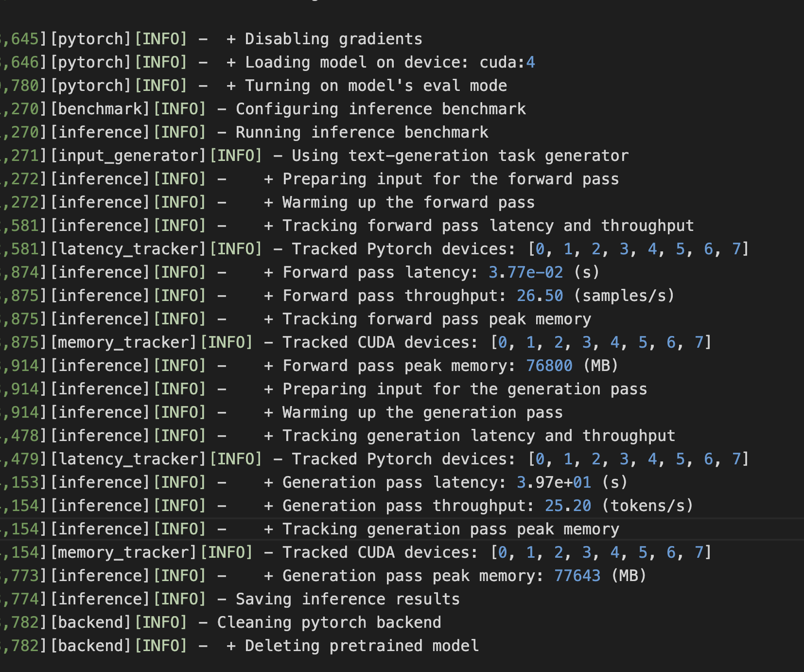Click the 'Cleaning pytorch backend' message
Screen dimensions: 804x672
(329, 622)
